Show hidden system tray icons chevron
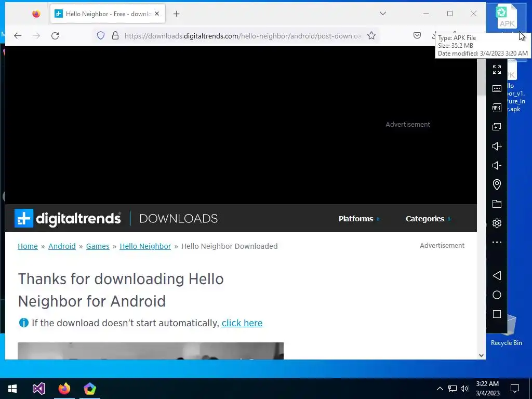This screenshot has height=399, width=532. coord(440,389)
